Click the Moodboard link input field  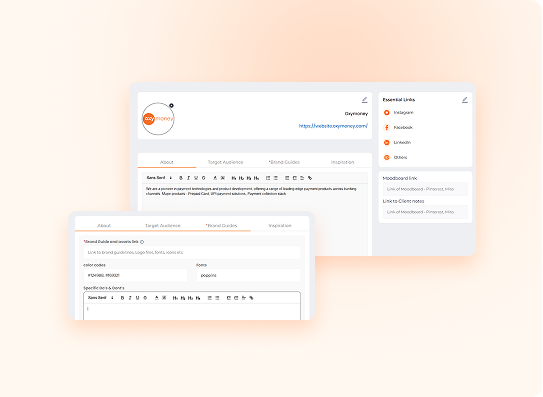(x=425, y=189)
